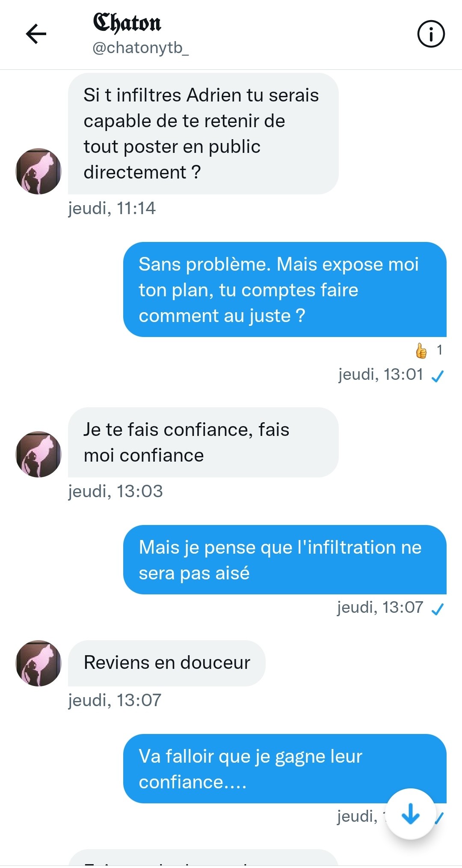Tap timestamp jeudi, 13:03
462x868 pixels.
[x=115, y=492]
